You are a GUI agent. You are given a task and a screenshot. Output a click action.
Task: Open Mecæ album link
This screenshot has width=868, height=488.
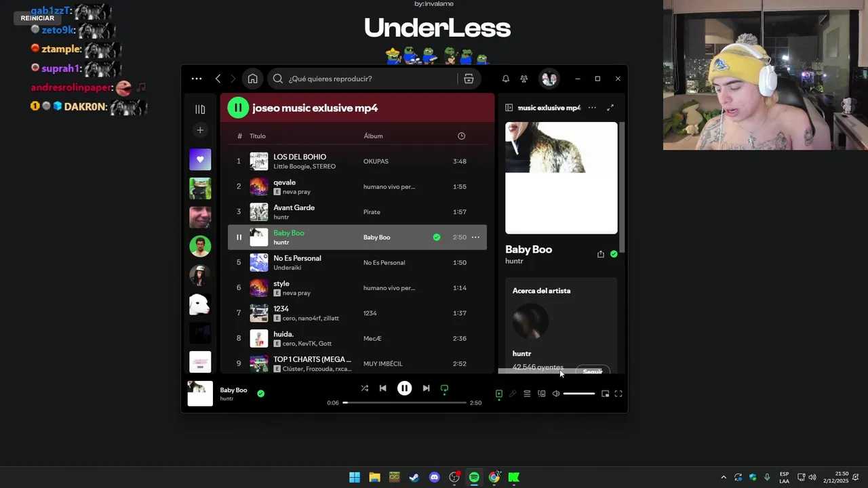pos(372,338)
